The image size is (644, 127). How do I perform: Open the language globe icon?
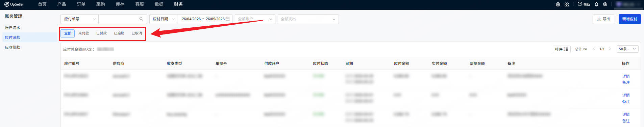click(x=558, y=4)
